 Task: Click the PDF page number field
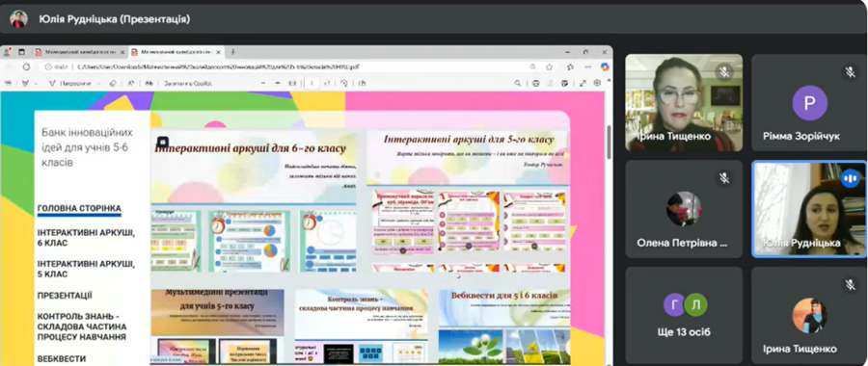pyautogui.click(x=312, y=84)
